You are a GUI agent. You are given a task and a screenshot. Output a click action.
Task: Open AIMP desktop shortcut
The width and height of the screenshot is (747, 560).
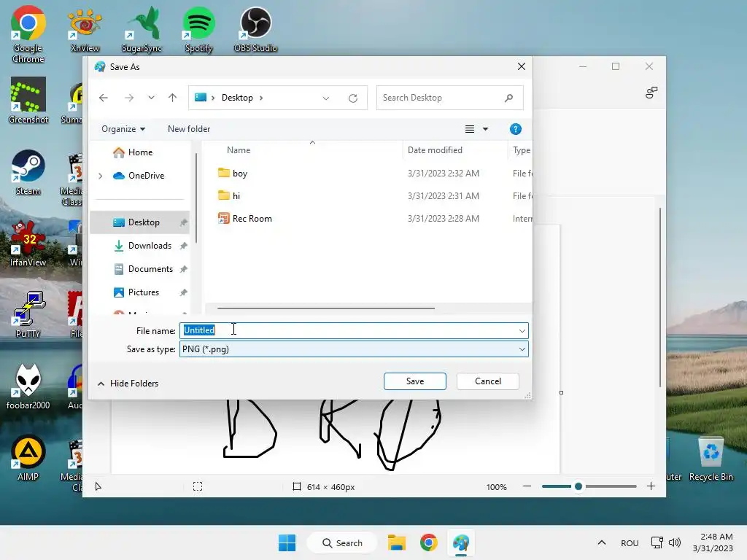pos(28,458)
